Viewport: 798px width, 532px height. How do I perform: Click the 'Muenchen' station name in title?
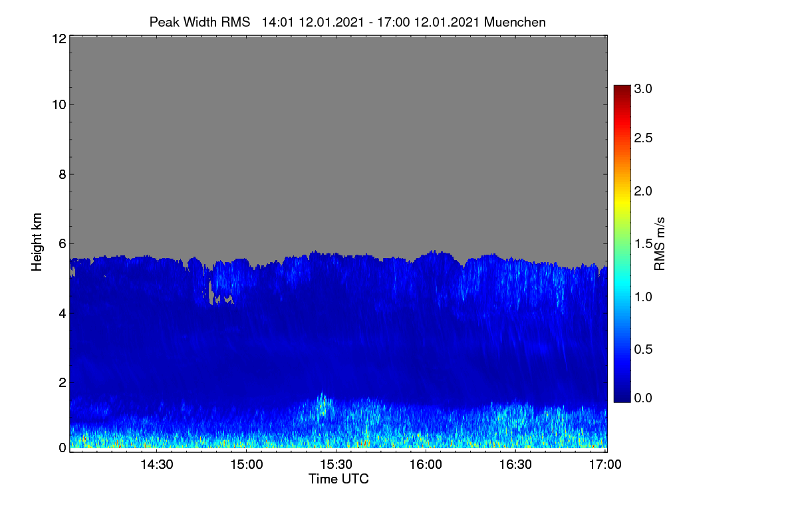515,22
